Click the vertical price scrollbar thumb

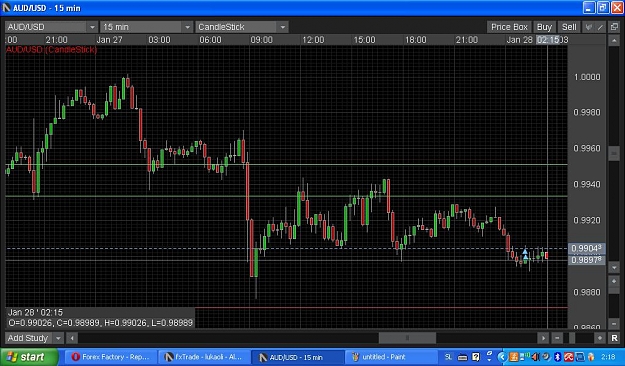[x=614, y=153]
